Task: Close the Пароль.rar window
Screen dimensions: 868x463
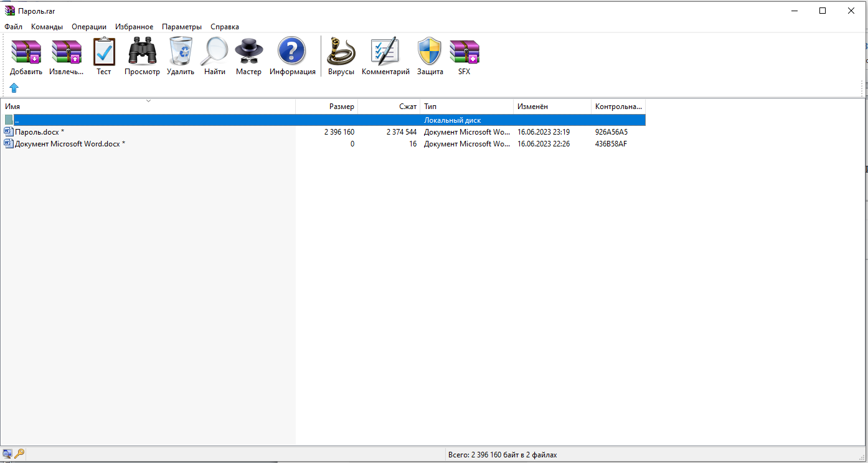Action: (851, 11)
